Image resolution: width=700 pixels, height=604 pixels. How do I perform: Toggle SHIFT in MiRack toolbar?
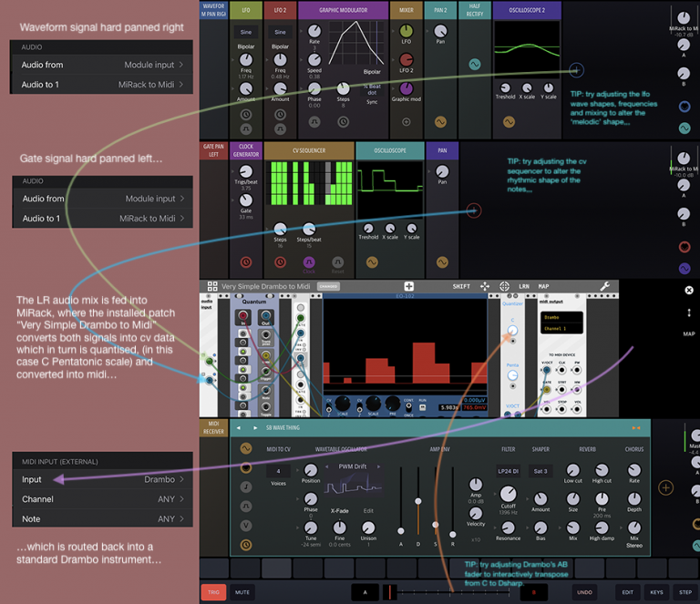(461, 286)
